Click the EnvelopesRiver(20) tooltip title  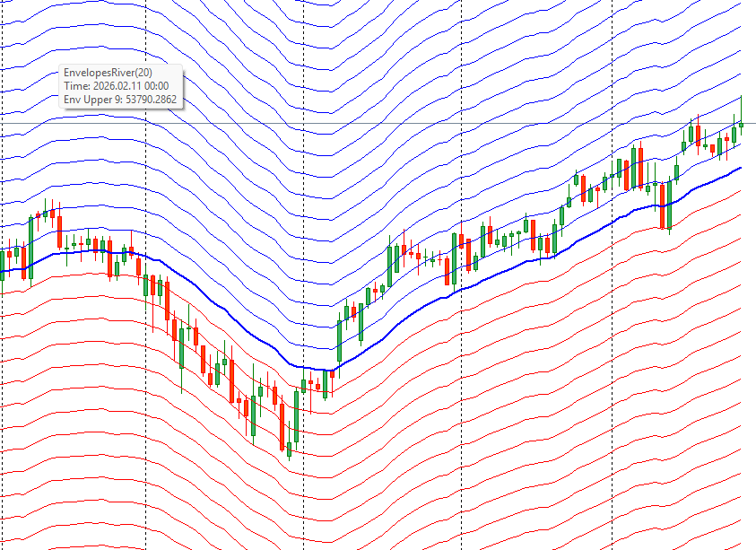point(108,73)
